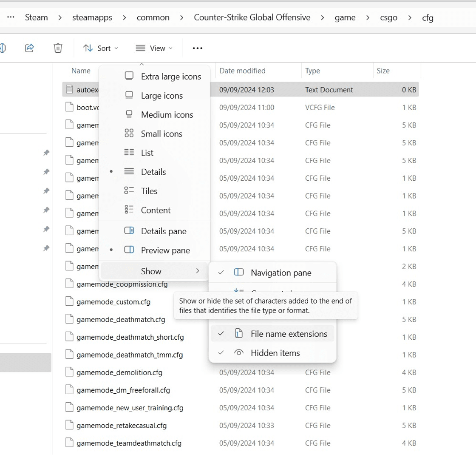Toggle File name extensions off
This screenshot has height=466, width=476.
[x=289, y=334]
